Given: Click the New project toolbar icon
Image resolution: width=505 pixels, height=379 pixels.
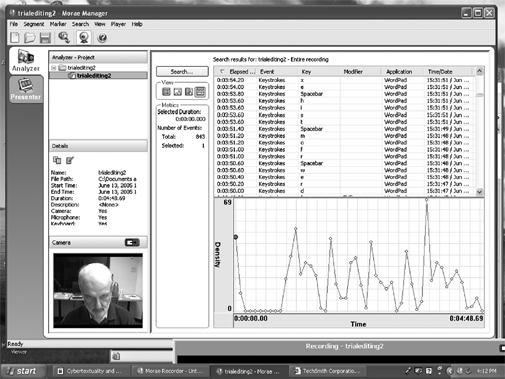Looking at the screenshot, I should click(15, 37).
